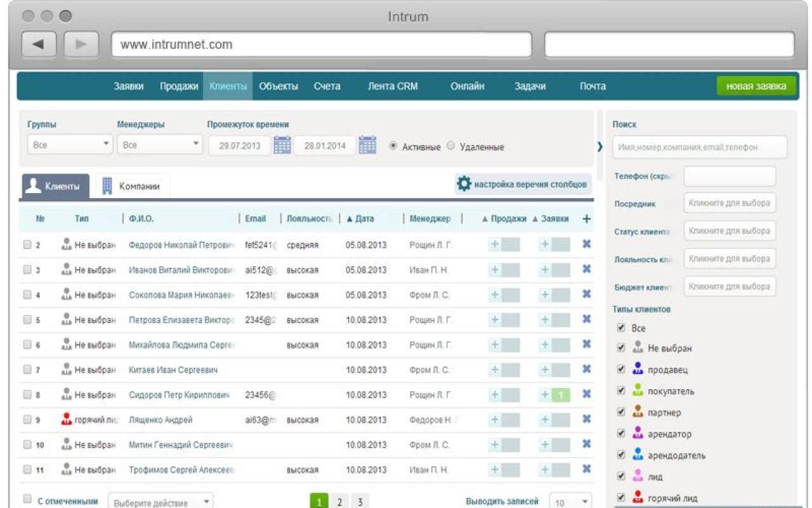Go to page 2 of results

339,502
